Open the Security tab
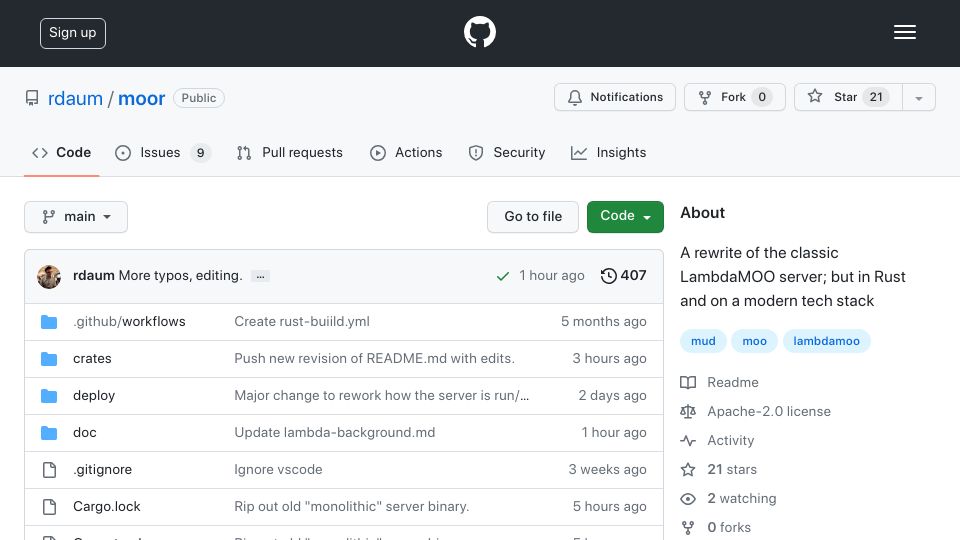 (x=507, y=152)
